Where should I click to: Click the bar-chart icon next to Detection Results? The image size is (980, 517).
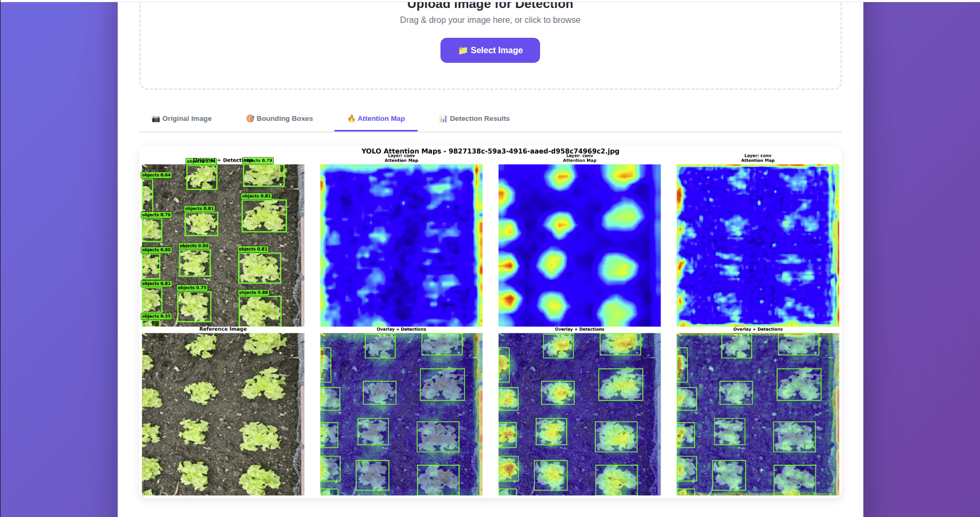pyautogui.click(x=443, y=118)
